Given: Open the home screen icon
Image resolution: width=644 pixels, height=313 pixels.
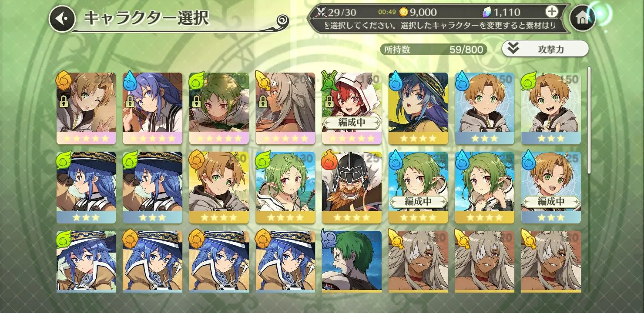Looking at the screenshot, I should pos(582,18).
